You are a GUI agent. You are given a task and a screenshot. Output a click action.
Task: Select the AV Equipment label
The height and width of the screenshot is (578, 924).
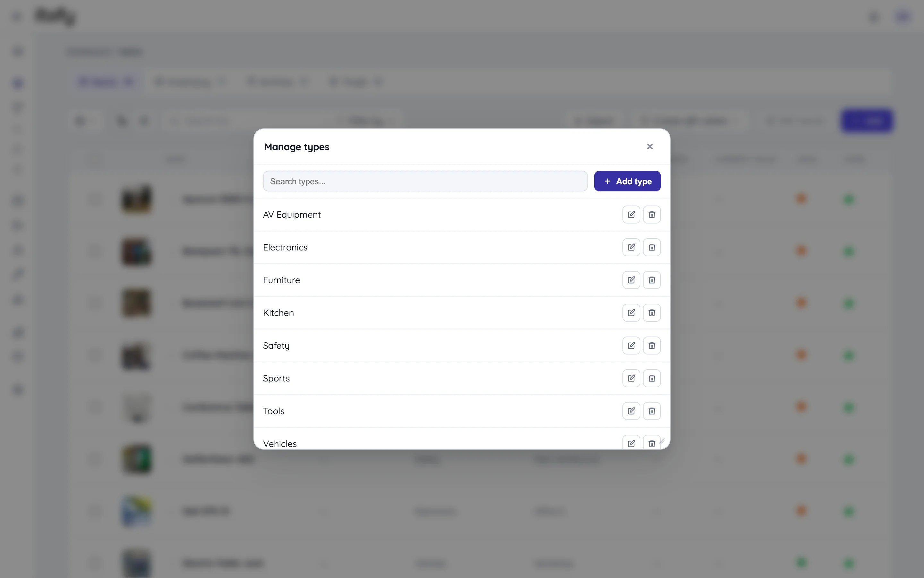(292, 215)
